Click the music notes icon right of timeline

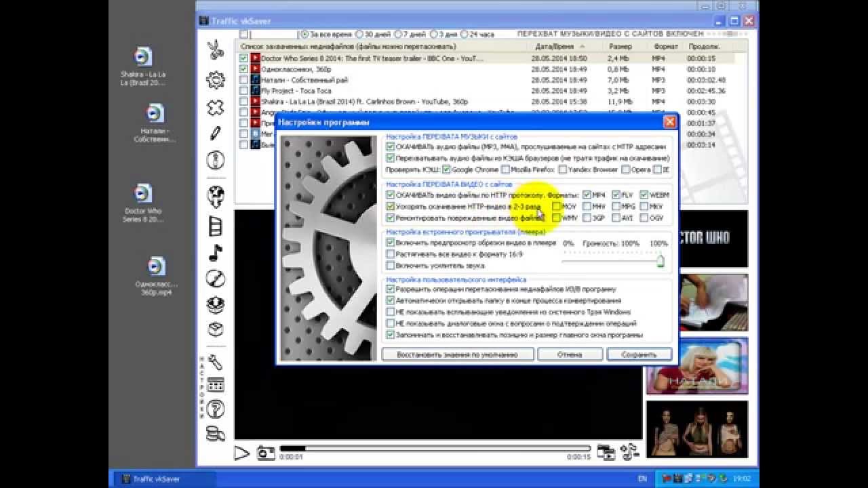click(x=630, y=452)
